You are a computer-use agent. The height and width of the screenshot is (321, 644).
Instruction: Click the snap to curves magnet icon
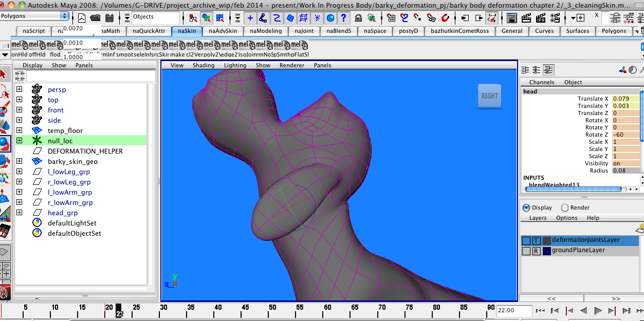click(x=404, y=18)
